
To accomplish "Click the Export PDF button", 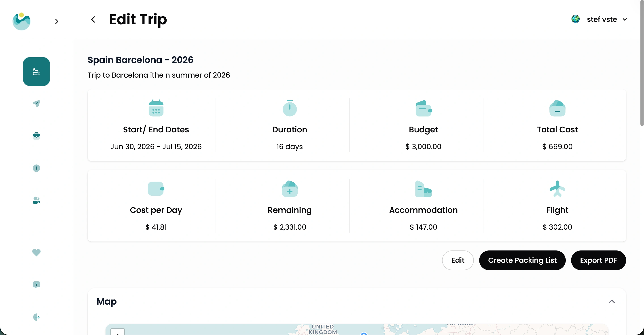I will click(598, 260).
